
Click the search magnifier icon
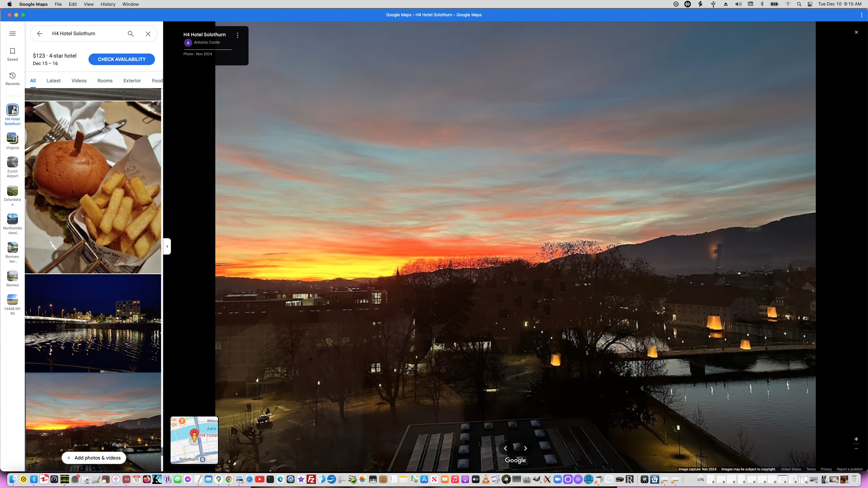131,34
